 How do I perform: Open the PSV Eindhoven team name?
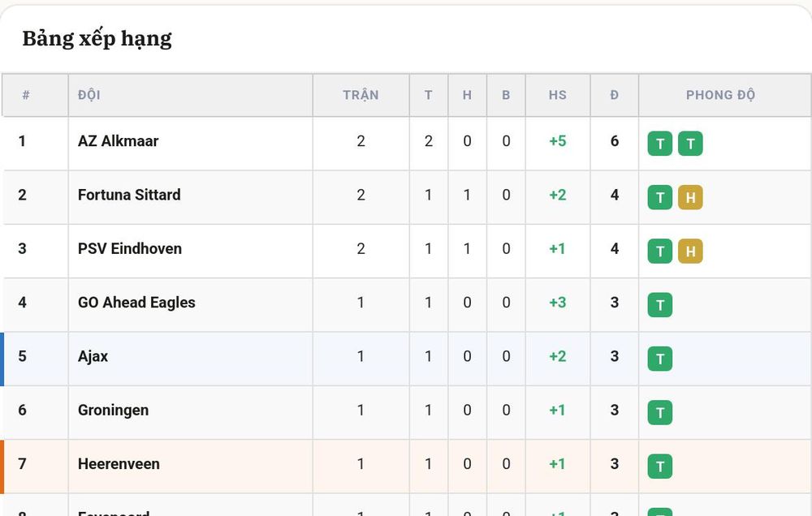129,248
